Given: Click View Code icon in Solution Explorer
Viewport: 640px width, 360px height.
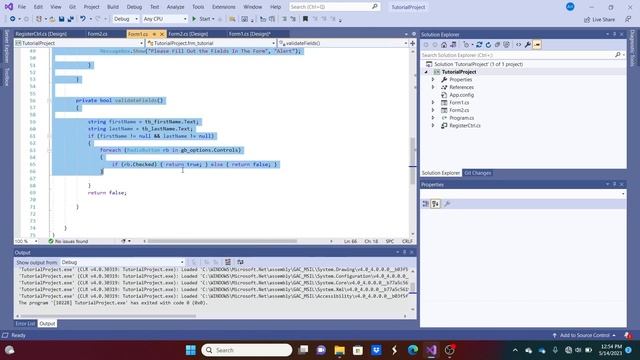Looking at the screenshot, I should [x=518, y=44].
